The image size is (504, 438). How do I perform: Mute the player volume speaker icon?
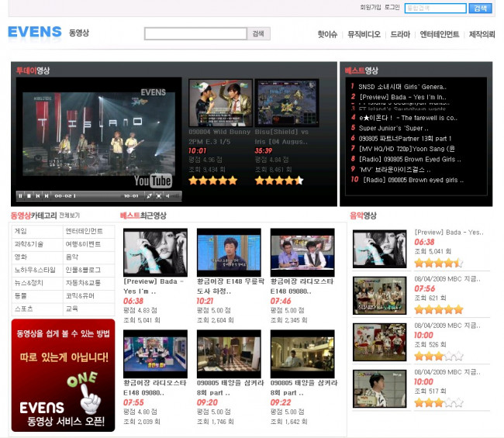[x=167, y=195]
